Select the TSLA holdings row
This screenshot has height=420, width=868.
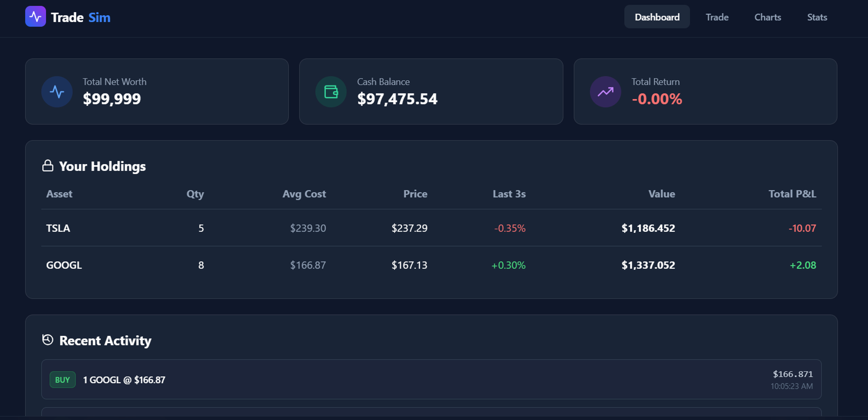(x=432, y=228)
